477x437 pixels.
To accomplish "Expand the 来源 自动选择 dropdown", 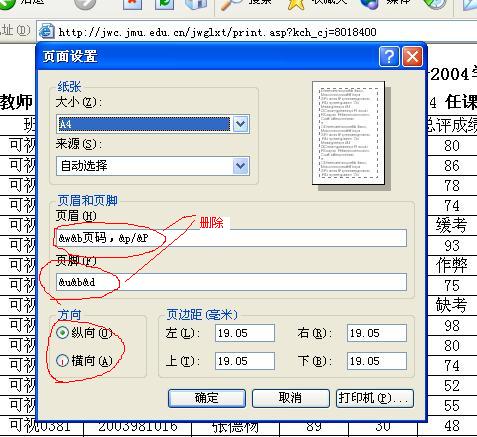I will [x=241, y=166].
